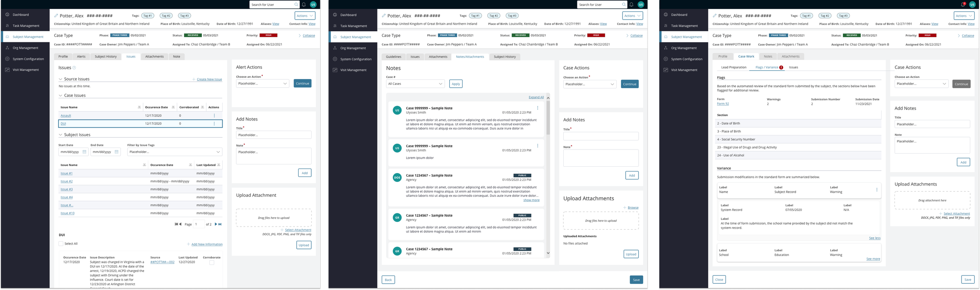Select the Flags / Variance sub-tab
Screen dimensions: 980x290
click(767, 67)
